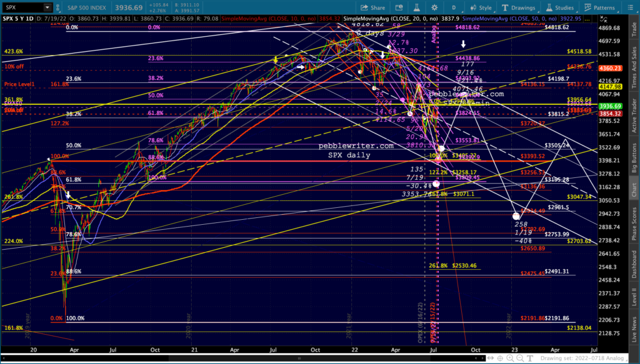Viewport: 640px width, 364px height.
Task: Click the Studies button
Action: click(559, 7)
